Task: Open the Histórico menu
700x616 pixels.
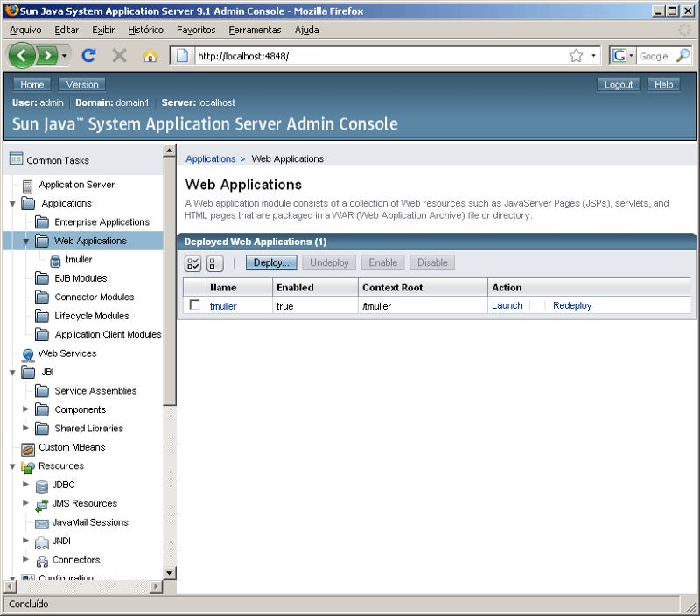Action: pyautogui.click(x=145, y=30)
